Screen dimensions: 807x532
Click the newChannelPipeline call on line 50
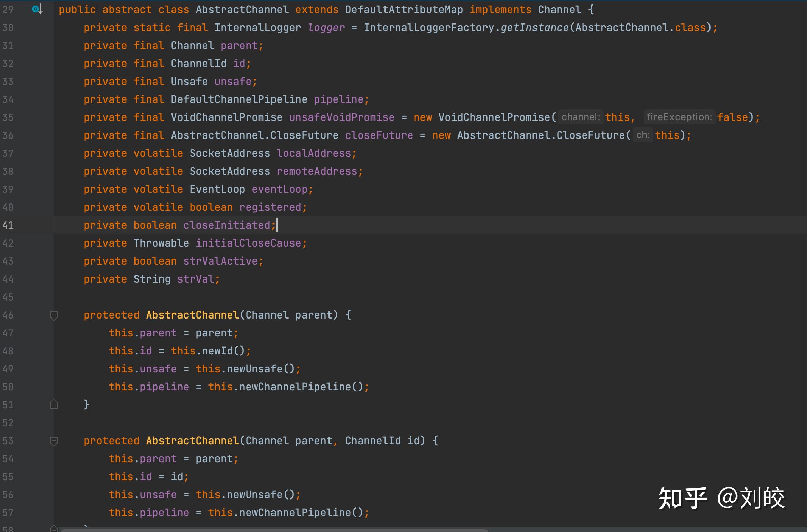pos(295,387)
